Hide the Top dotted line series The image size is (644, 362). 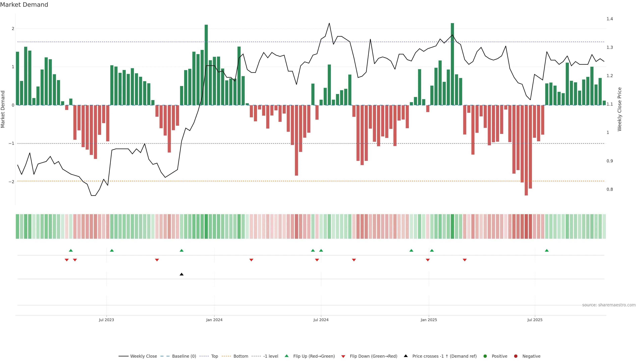(x=214, y=356)
